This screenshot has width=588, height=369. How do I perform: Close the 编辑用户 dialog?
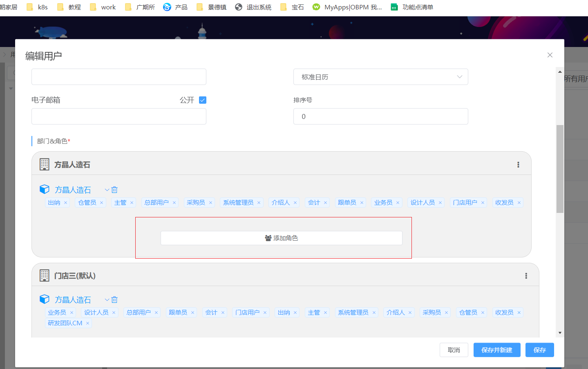(x=550, y=55)
